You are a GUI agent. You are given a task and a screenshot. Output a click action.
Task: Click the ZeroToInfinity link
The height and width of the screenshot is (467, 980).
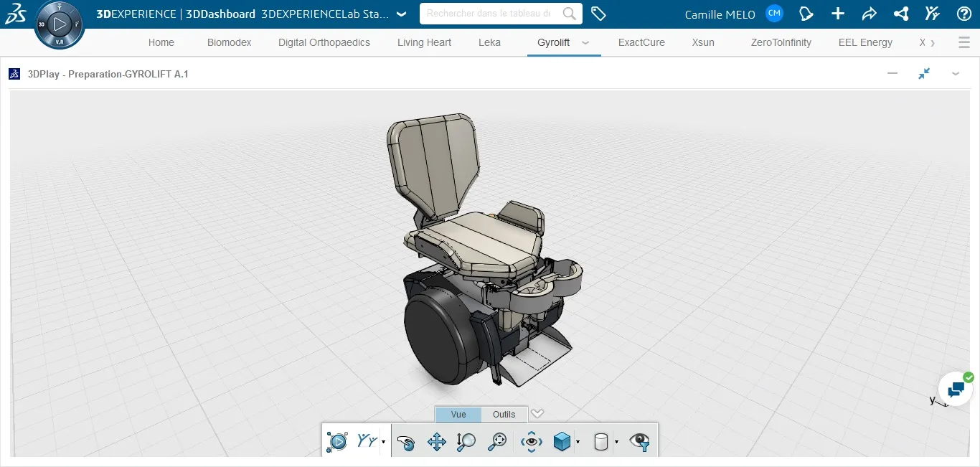(x=781, y=42)
